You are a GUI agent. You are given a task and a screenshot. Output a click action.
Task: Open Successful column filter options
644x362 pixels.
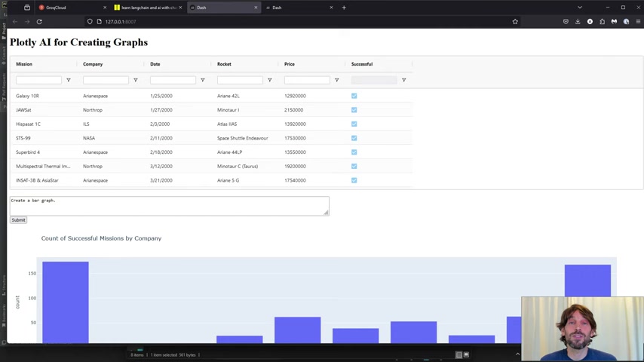[x=403, y=80]
